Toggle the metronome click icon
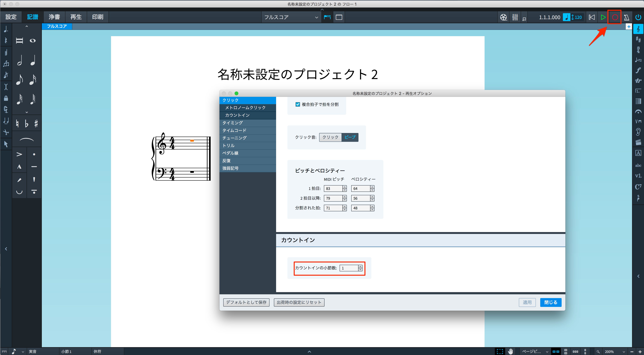The width and height of the screenshot is (644, 355). click(627, 17)
